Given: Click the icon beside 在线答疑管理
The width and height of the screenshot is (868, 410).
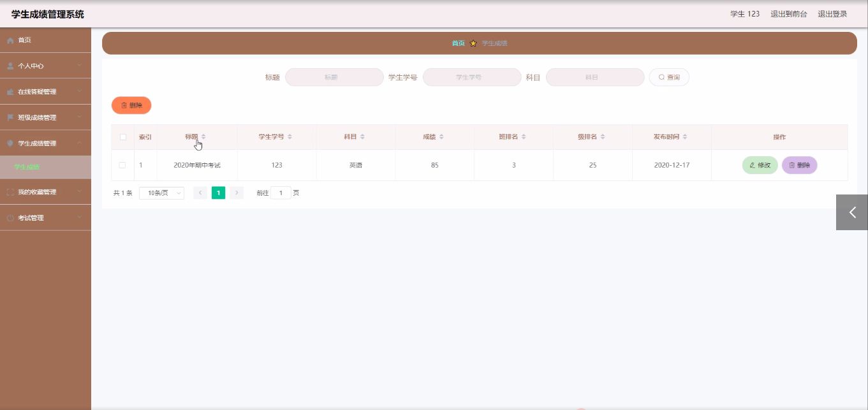Looking at the screenshot, I should pos(10,92).
